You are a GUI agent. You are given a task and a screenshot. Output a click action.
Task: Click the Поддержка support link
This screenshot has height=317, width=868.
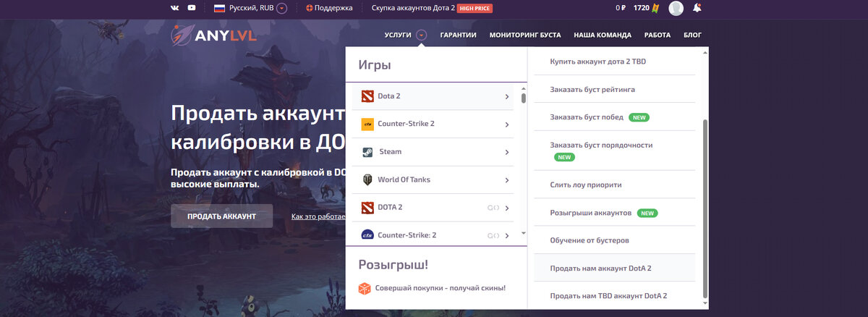tap(333, 8)
